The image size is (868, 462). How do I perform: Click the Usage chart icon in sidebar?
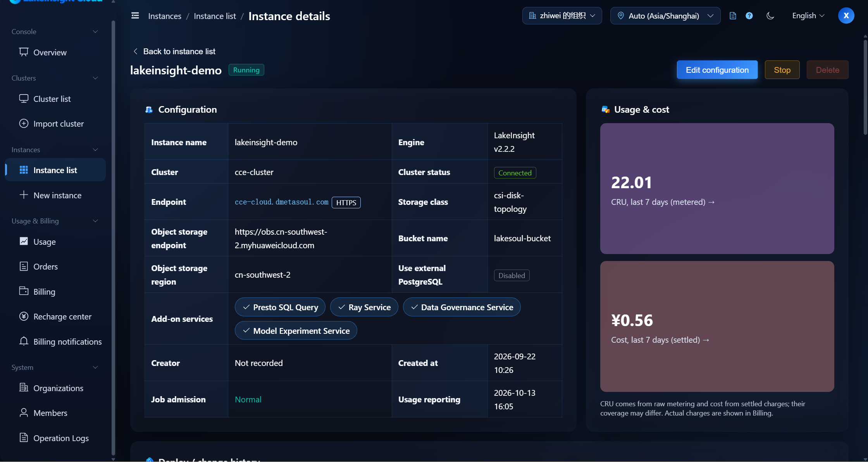[24, 241]
